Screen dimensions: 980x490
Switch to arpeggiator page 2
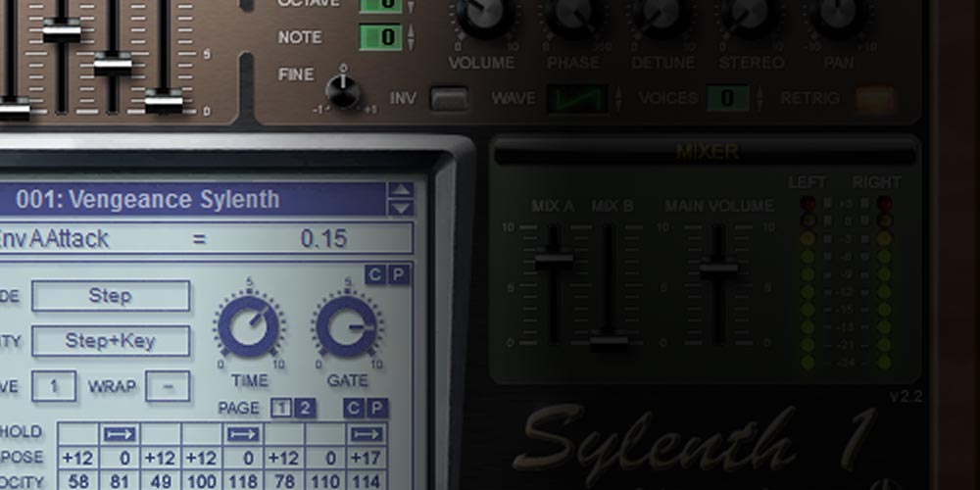(304, 409)
